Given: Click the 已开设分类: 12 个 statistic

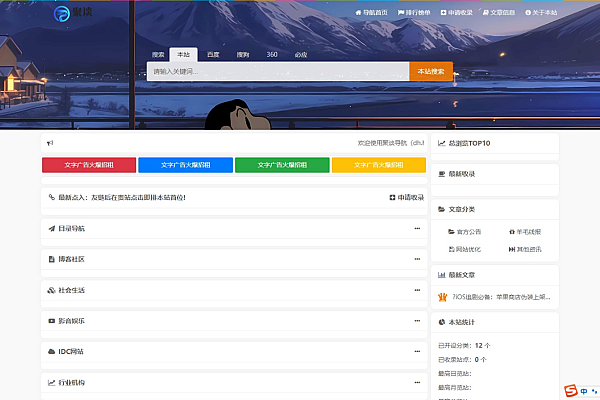Looking at the screenshot, I should (x=464, y=346).
